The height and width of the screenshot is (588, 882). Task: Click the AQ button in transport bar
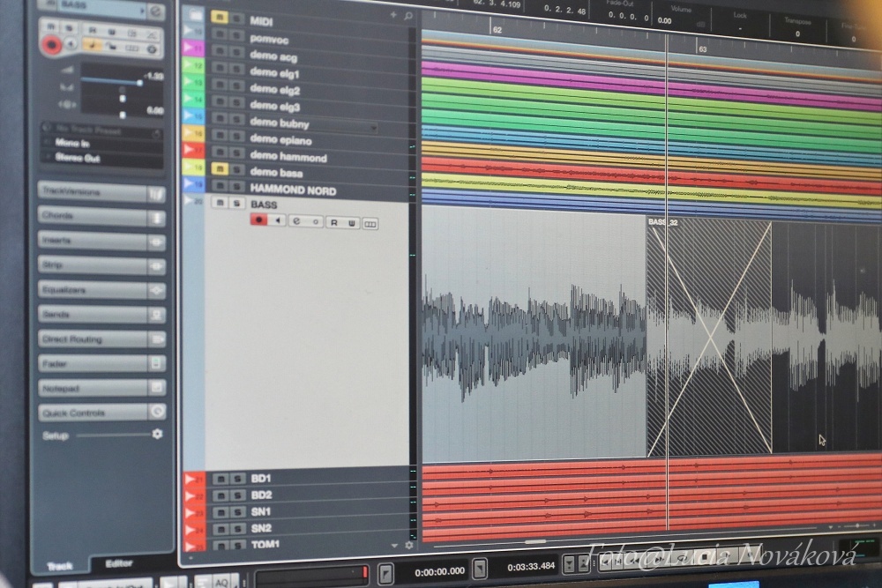click(221, 583)
